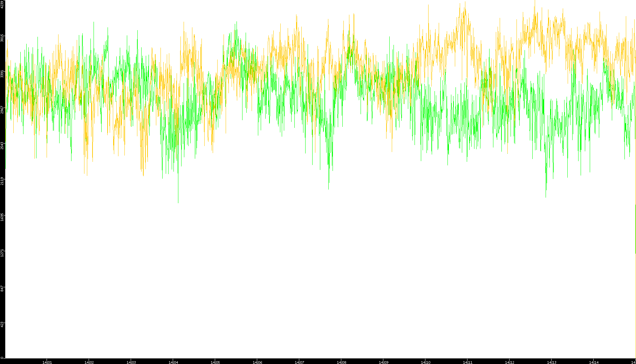
Task: Select the 14:03 tick on time axis
Action: click(131, 362)
